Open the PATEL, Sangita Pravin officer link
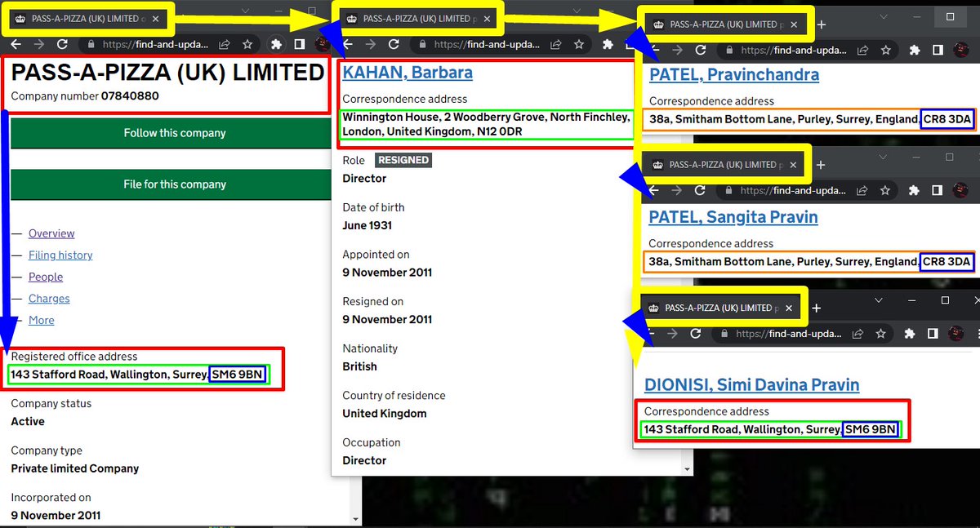The image size is (980, 528). (x=733, y=217)
